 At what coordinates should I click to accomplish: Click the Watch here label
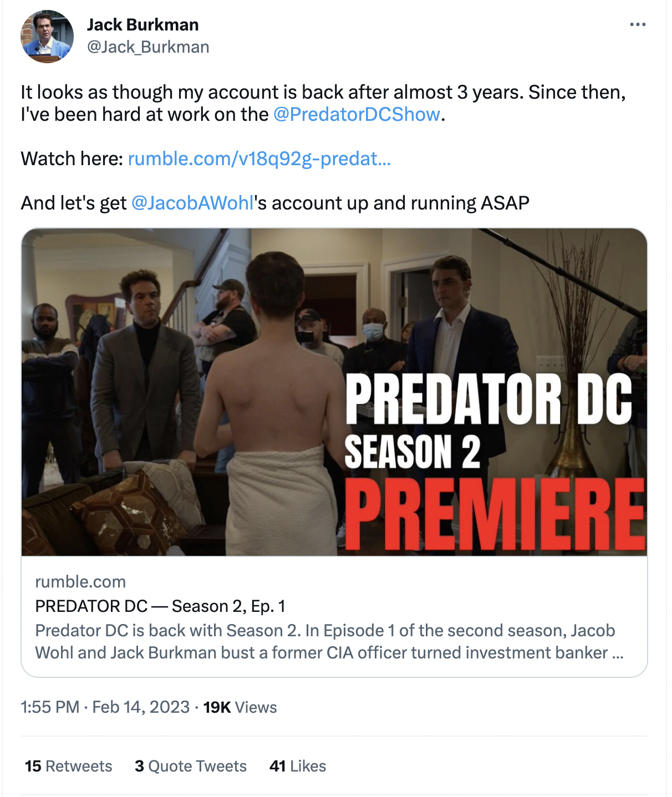coord(71,159)
